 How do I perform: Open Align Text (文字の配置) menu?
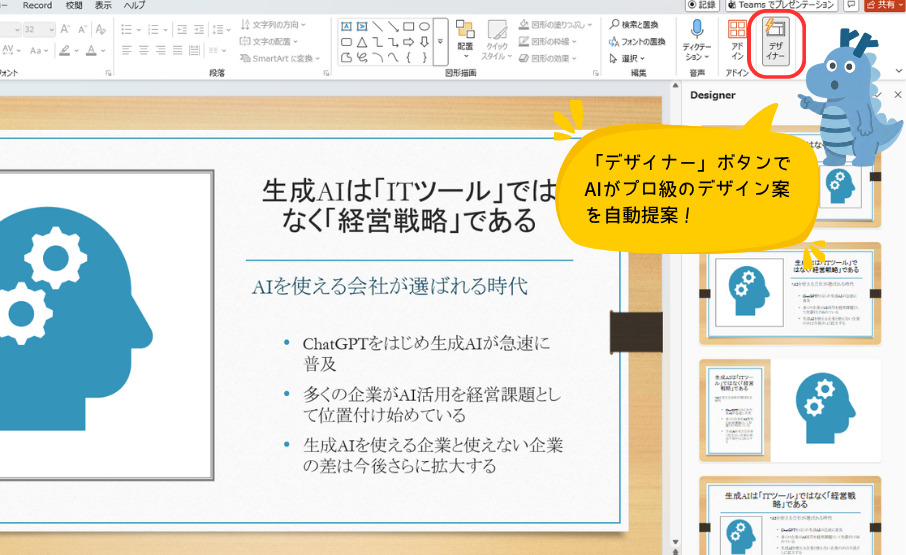269,42
